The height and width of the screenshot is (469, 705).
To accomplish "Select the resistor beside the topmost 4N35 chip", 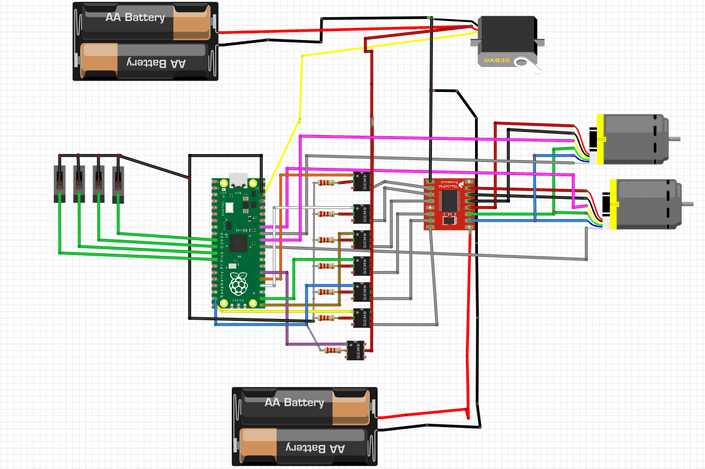I will point(326,183).
